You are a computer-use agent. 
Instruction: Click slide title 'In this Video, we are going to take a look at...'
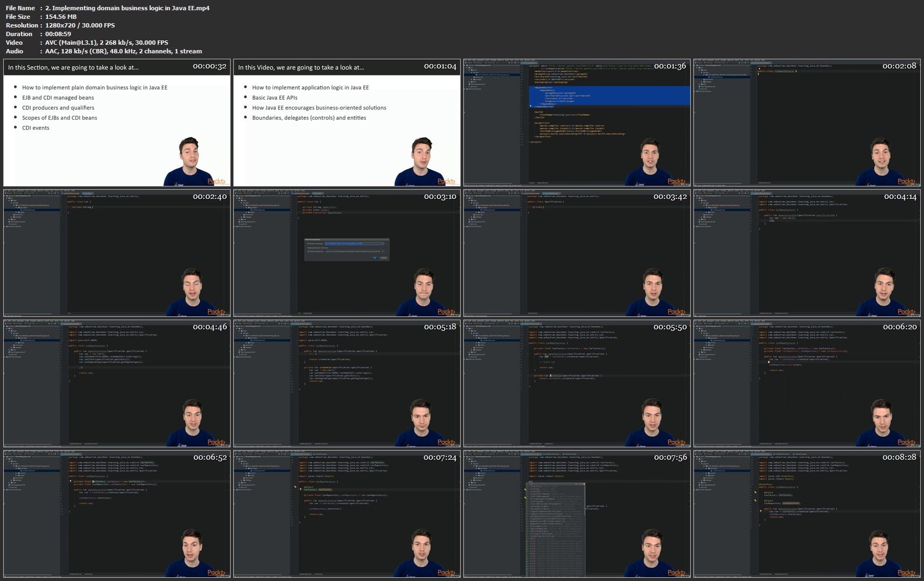(x=301, y=67)
